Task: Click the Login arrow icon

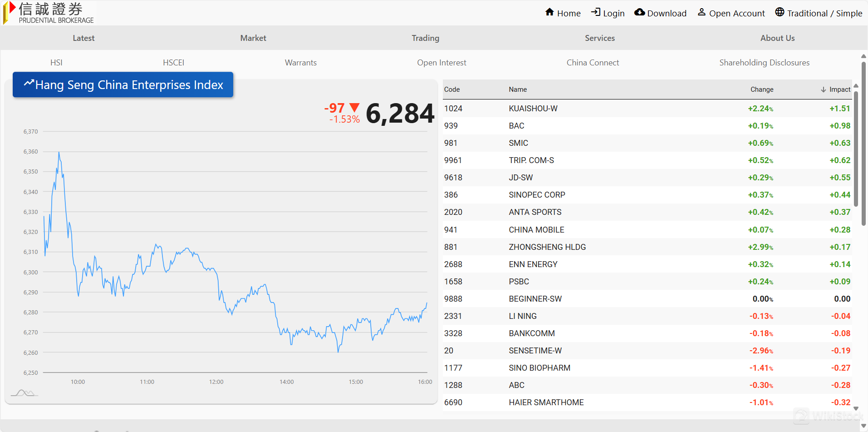Action: coord(596,12)
